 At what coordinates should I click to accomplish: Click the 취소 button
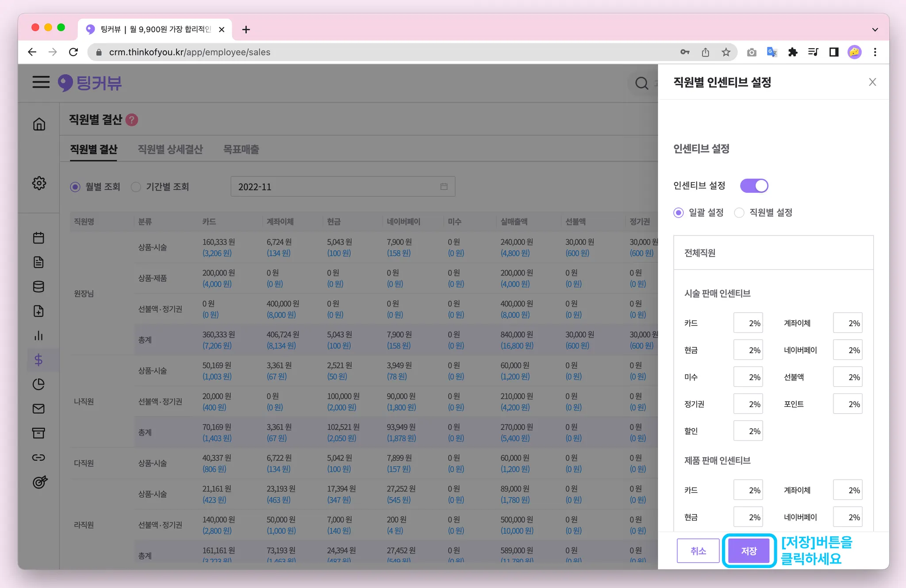pyautogui.click(x=698, y=551)
